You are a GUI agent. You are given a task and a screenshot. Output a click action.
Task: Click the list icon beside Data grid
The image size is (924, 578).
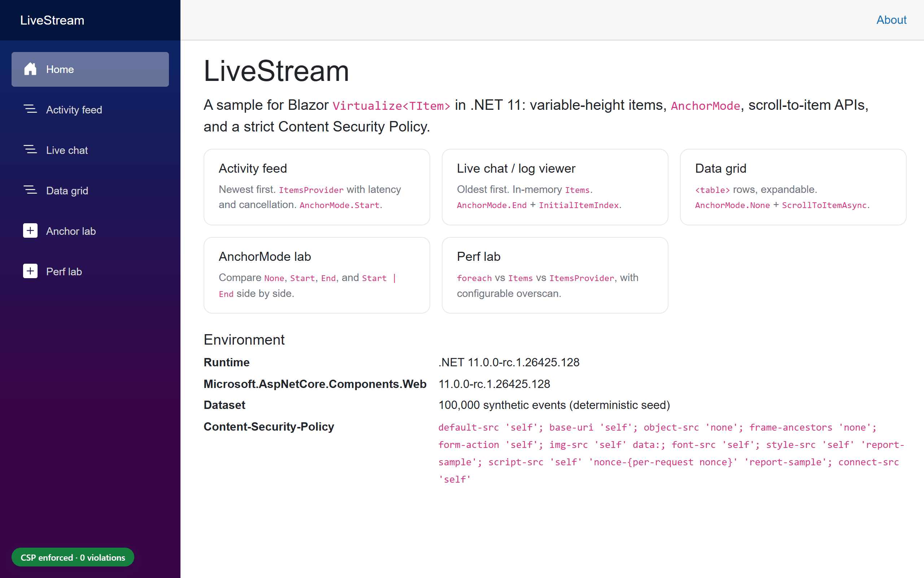(x=30, y=190)
